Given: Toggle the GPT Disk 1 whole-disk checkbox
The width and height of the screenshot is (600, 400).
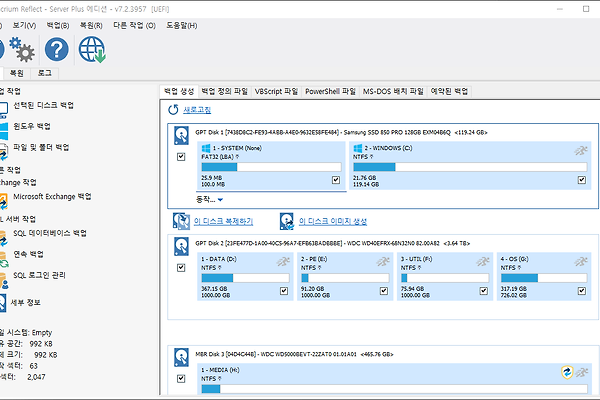Looking at the screenshot, I should [180, 157].
